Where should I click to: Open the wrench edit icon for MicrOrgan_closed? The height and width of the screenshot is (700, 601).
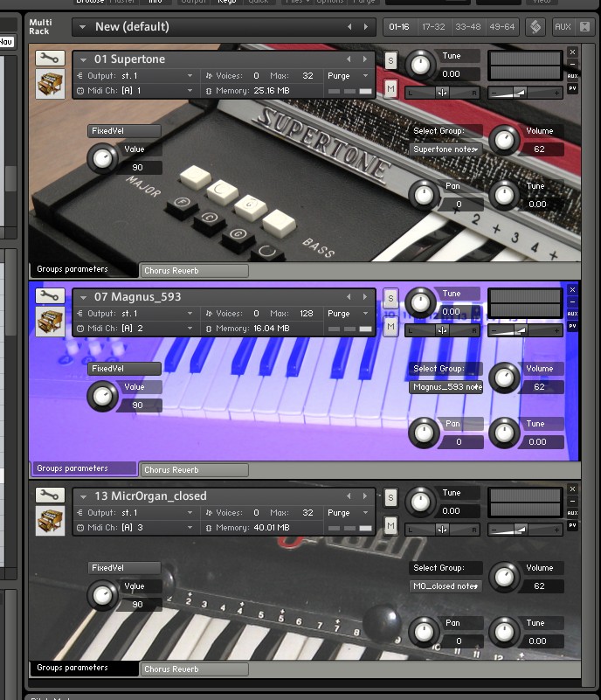(x=50, y=496)
